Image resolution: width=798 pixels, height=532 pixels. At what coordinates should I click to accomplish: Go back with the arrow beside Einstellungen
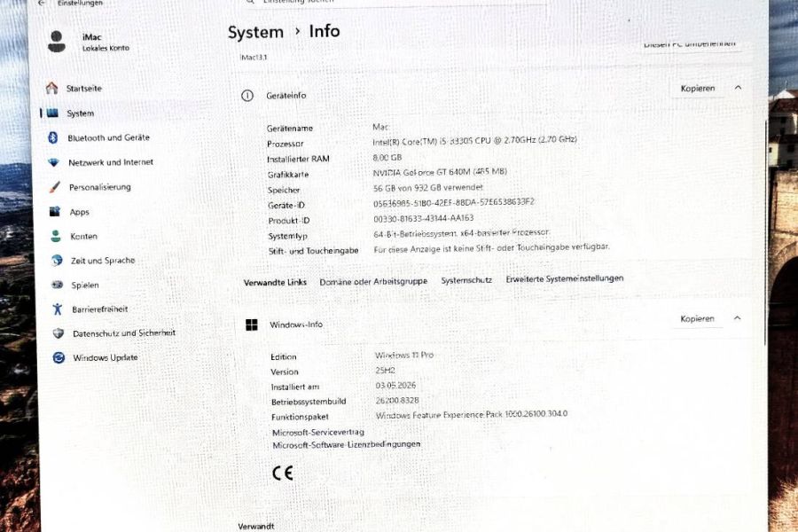pos(42,3)
